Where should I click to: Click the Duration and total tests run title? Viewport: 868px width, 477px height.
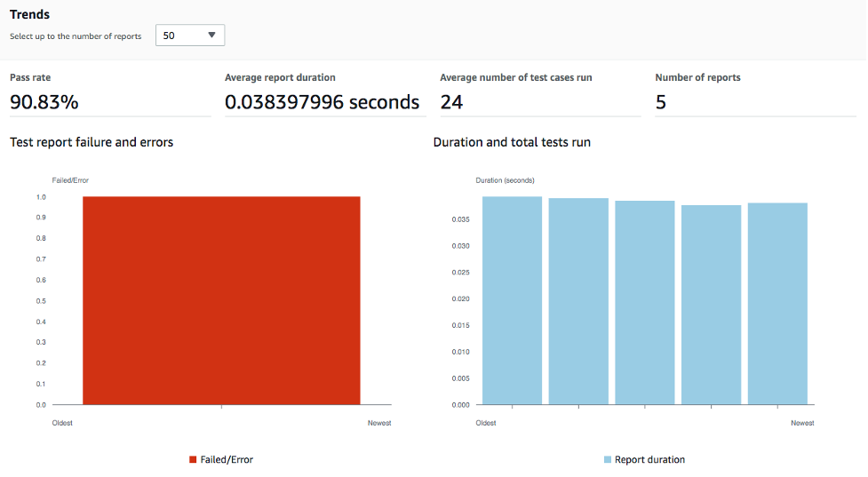[512, 142]
